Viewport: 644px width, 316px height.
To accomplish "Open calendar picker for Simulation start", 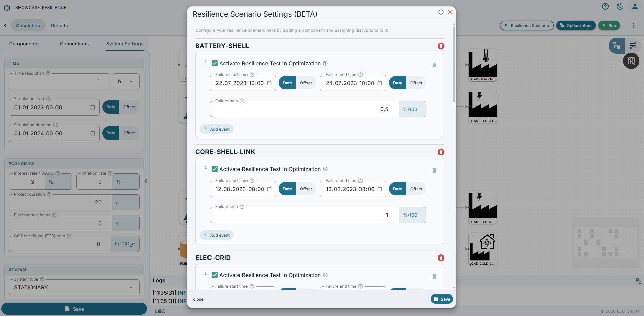I will (93, 107).
